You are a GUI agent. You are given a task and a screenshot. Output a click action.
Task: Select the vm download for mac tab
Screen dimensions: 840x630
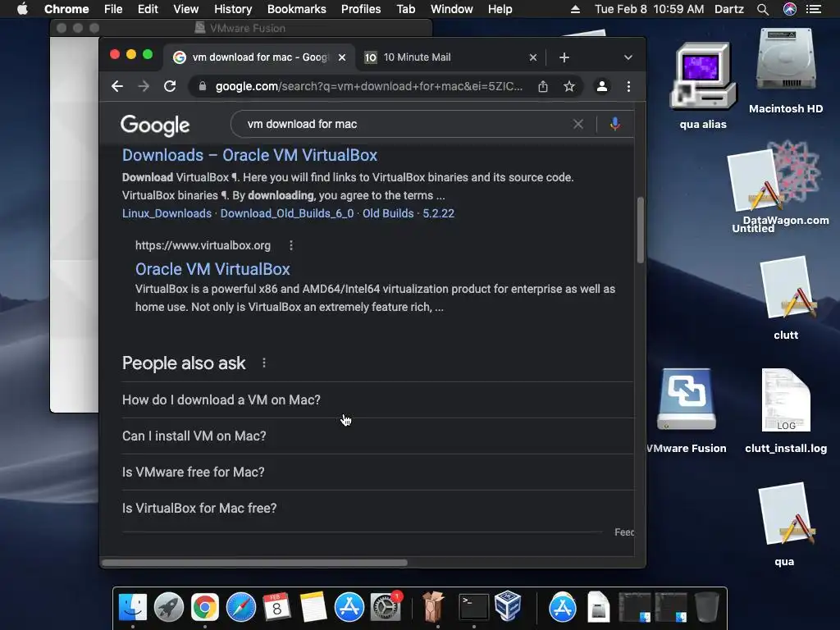258,57
